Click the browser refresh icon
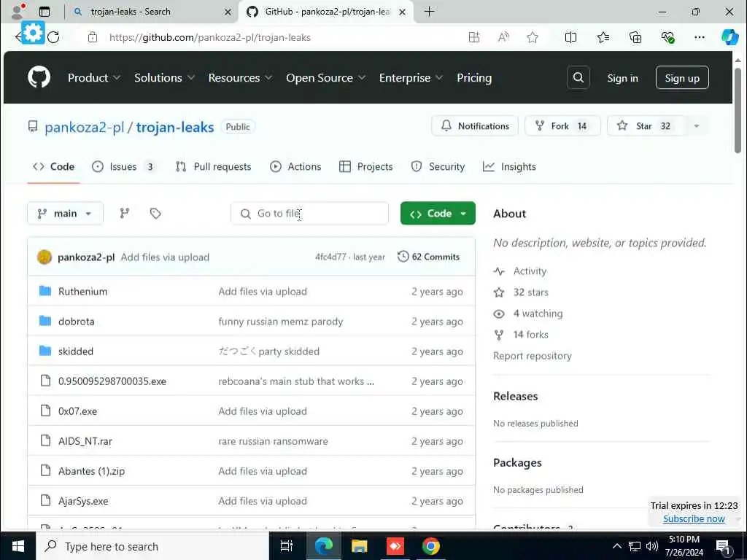Viewport: 747px width, 560px height. (53, 37)
